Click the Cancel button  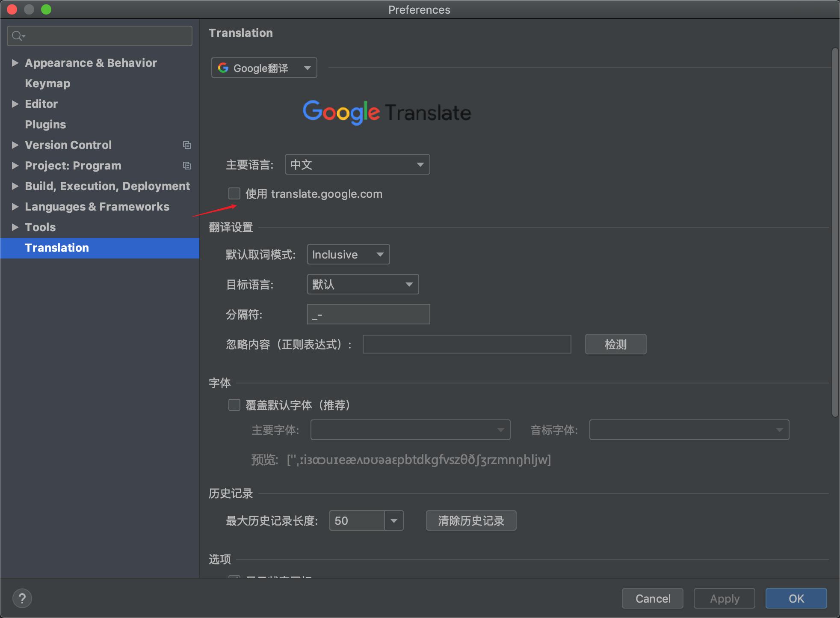tap(653, 598)
